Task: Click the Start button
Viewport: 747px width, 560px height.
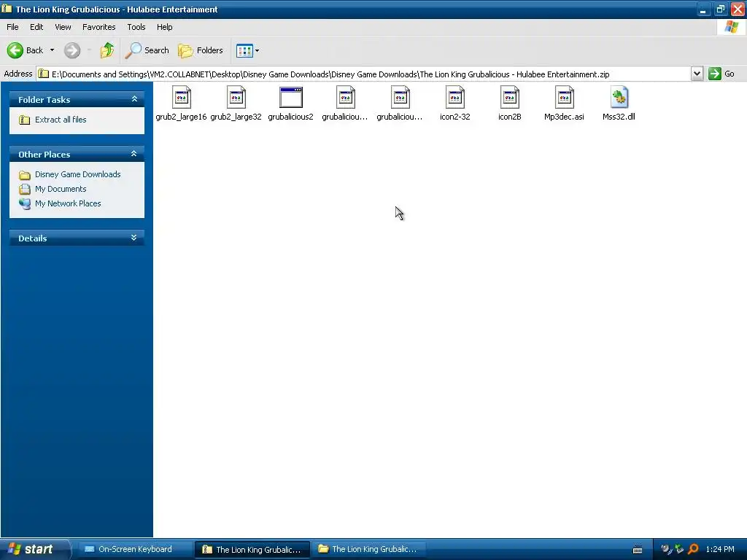Action: [x=35, y=549]
